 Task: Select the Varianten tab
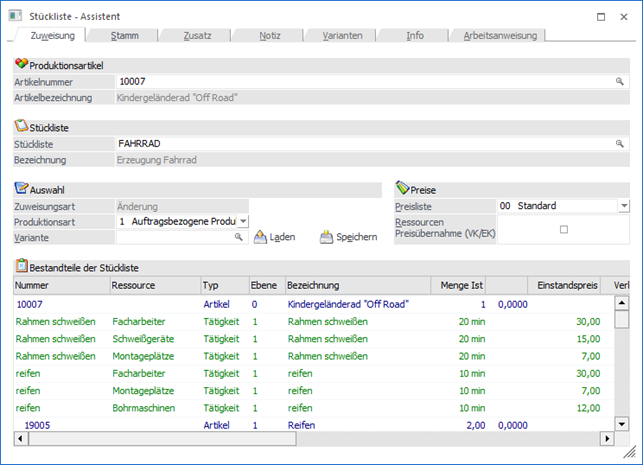(342, 35)
